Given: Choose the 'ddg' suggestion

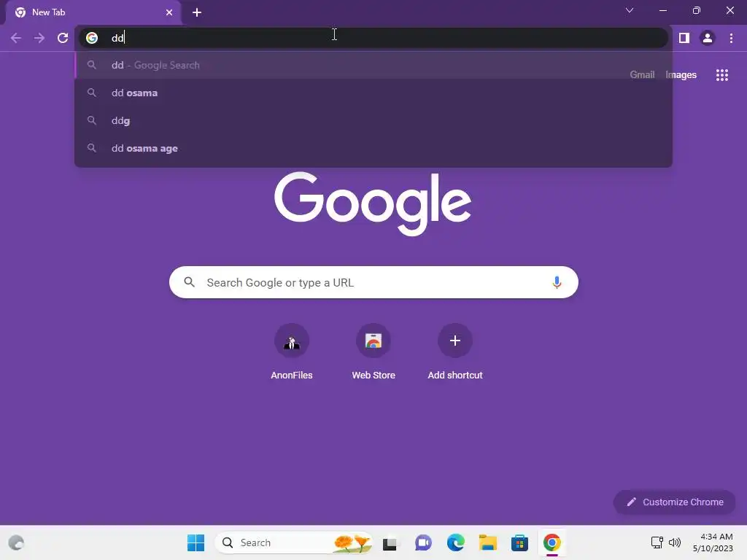Looking at the screenshot, I should pyautogui.click(x=373, y=120).
